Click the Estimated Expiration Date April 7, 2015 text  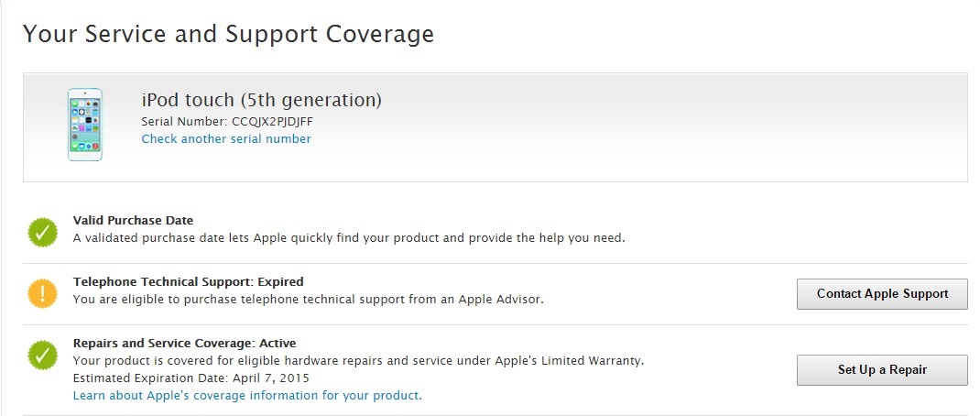[x=191, y=378]
